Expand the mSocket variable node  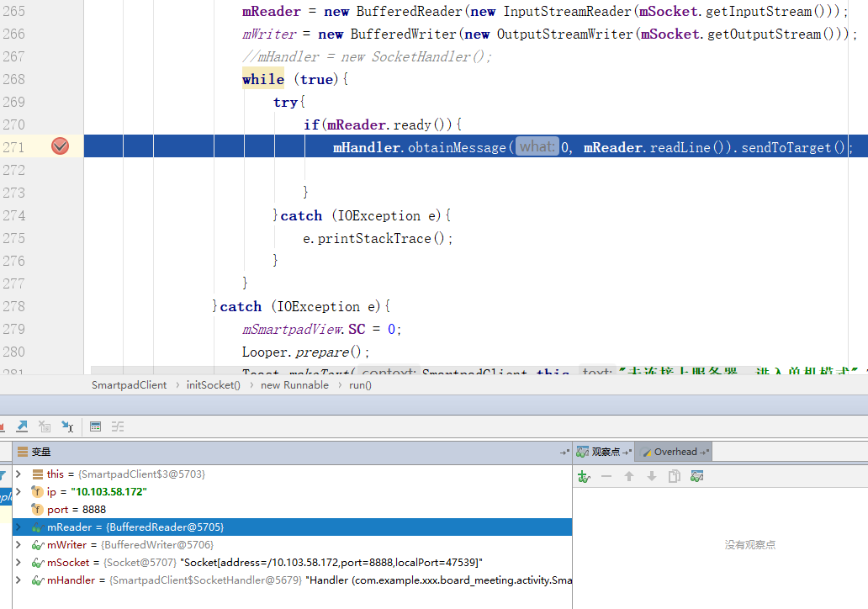19,563
